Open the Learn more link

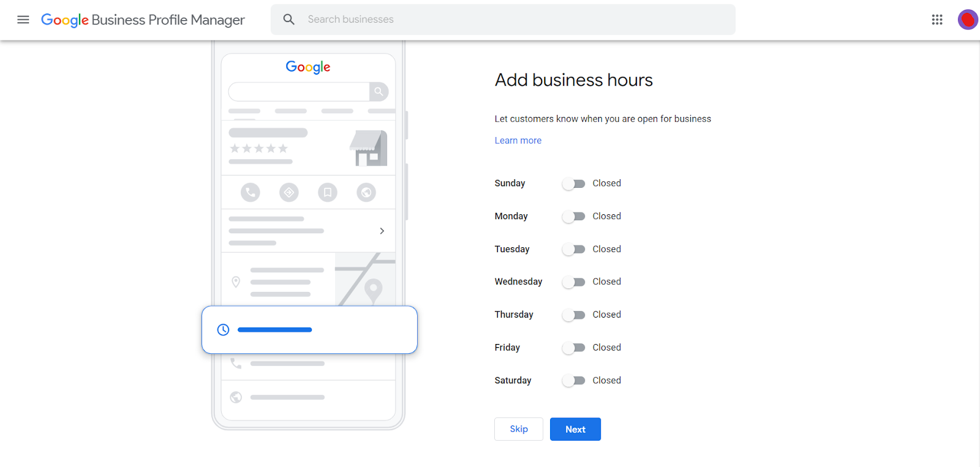click(518, 140)
